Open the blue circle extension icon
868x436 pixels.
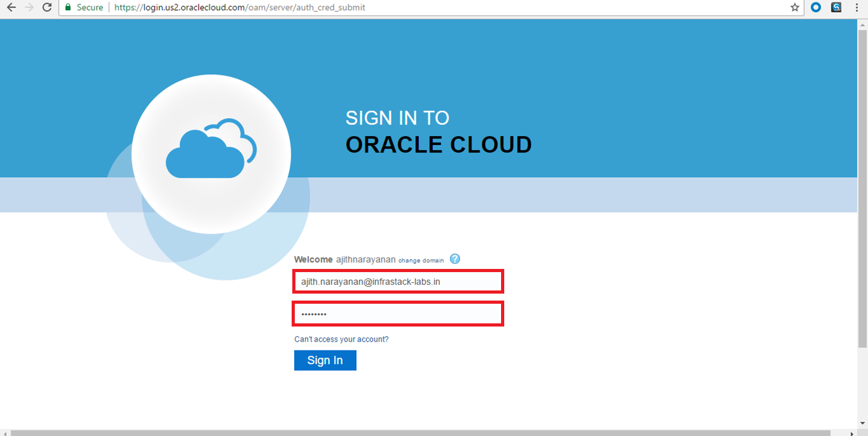816,8
